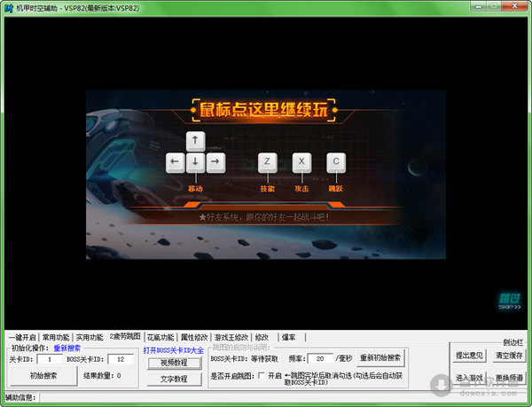Click the Z skill key icon
Viewport: 532px width, 407px height.
(x=268, y=162)
